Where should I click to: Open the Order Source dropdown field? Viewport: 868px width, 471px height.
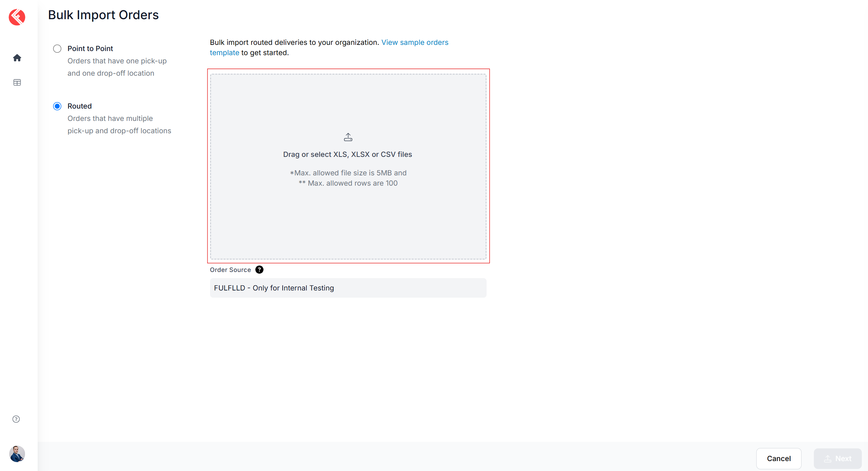(348, 288)
